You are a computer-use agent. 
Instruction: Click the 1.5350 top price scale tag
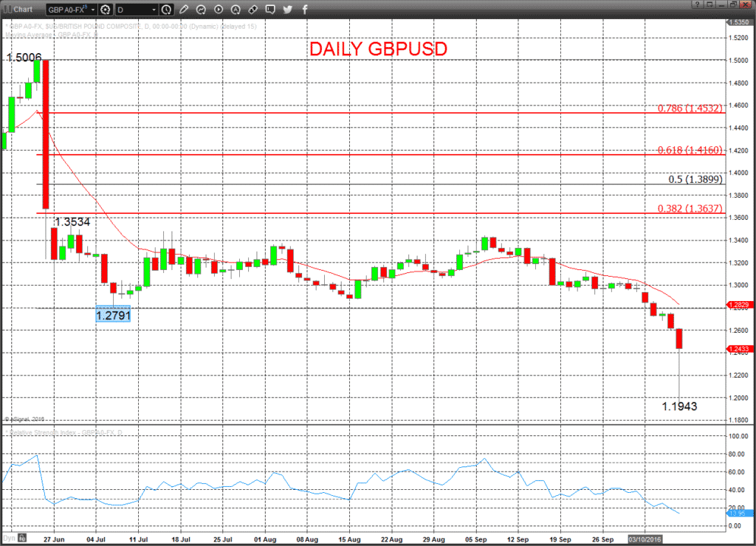click(x=739, y=22)
